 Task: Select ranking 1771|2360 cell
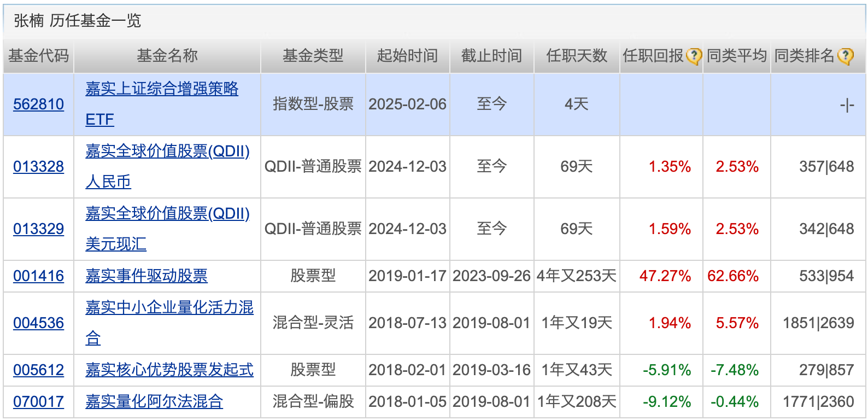coord(819,401)
